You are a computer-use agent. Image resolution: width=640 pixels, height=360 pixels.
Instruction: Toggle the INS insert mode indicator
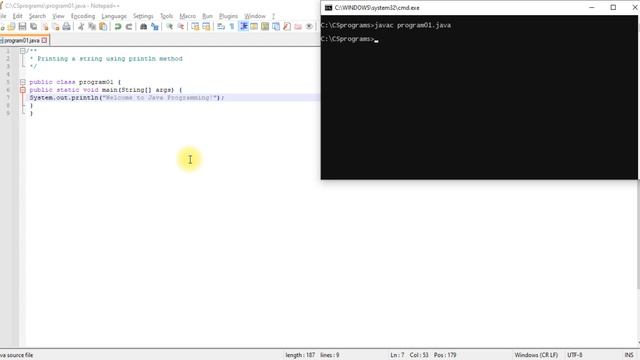click(x=629, y=355)
